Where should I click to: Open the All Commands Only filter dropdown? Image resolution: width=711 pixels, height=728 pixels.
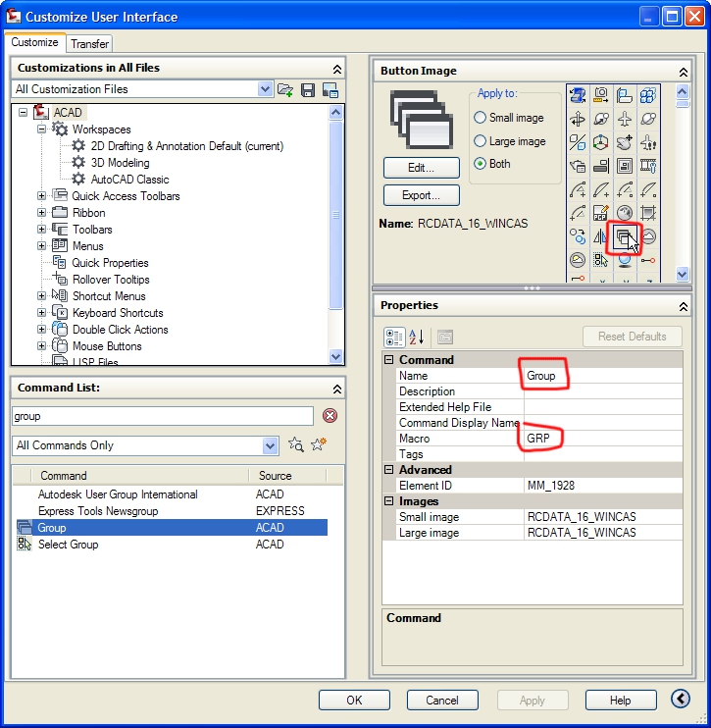(x=271, y=445)
